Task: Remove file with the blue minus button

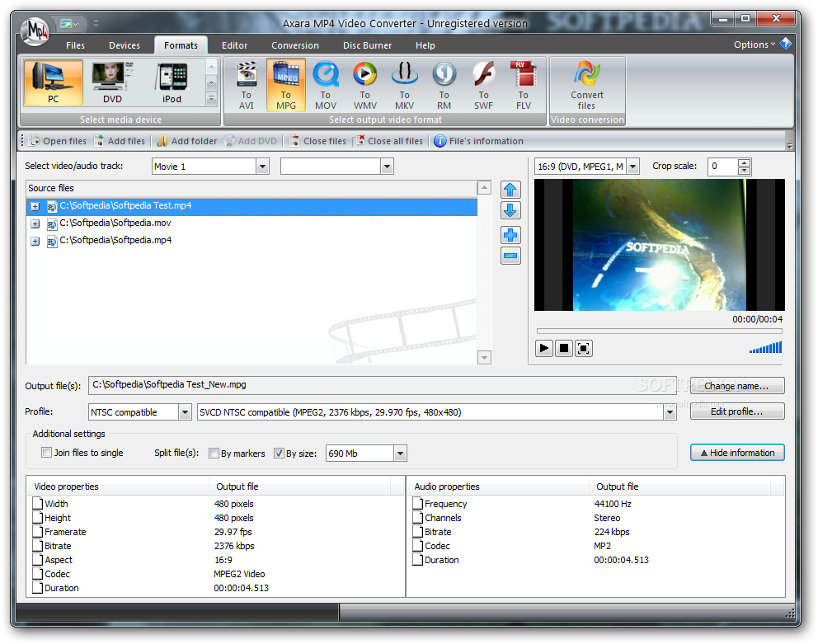Action: click(x=510, y=256)
